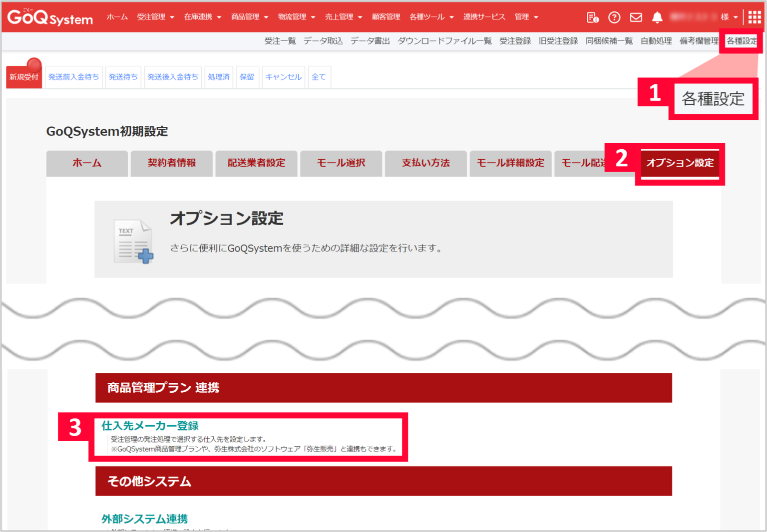Click the invoice document icon in header
767x532 pixels.
click(592, 17)
